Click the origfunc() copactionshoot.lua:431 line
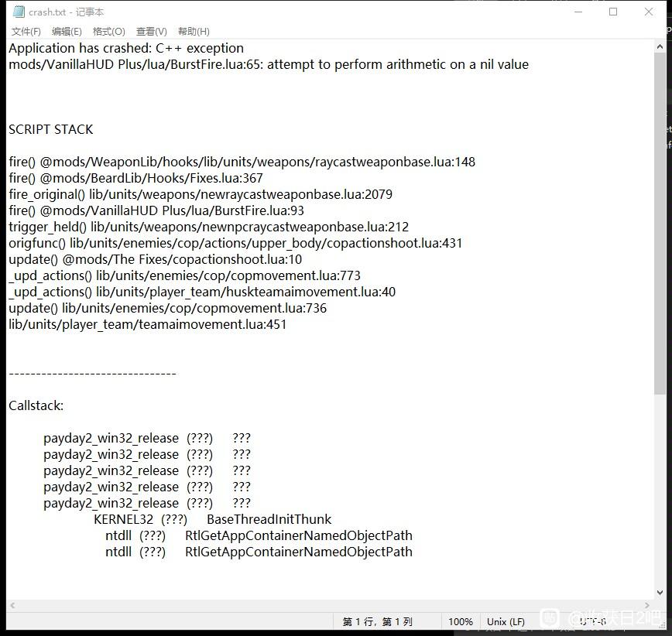The width and height of the screenshot is (672, 636). point(235,243)
